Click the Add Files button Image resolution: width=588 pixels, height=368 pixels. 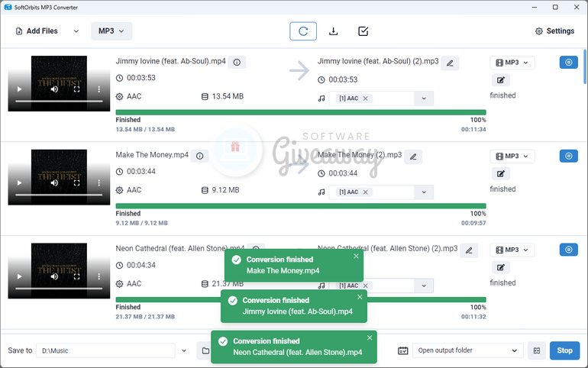tap(37, 31)
